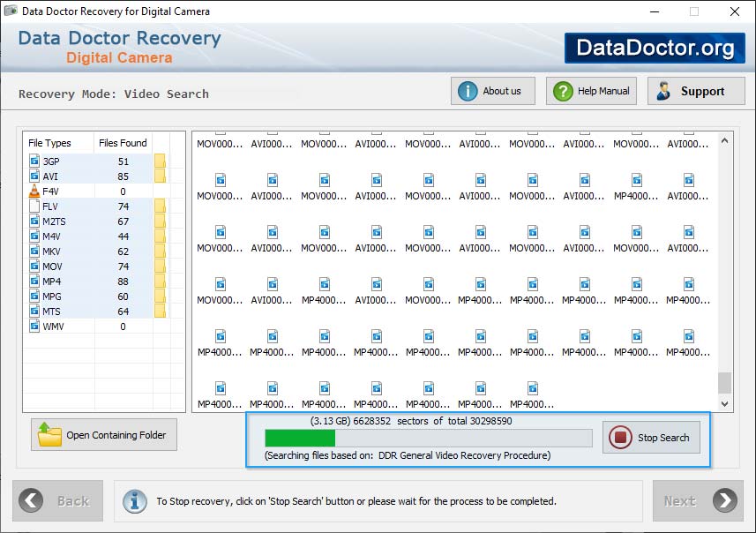Stop the search with Stop Search

pos(651,438)
